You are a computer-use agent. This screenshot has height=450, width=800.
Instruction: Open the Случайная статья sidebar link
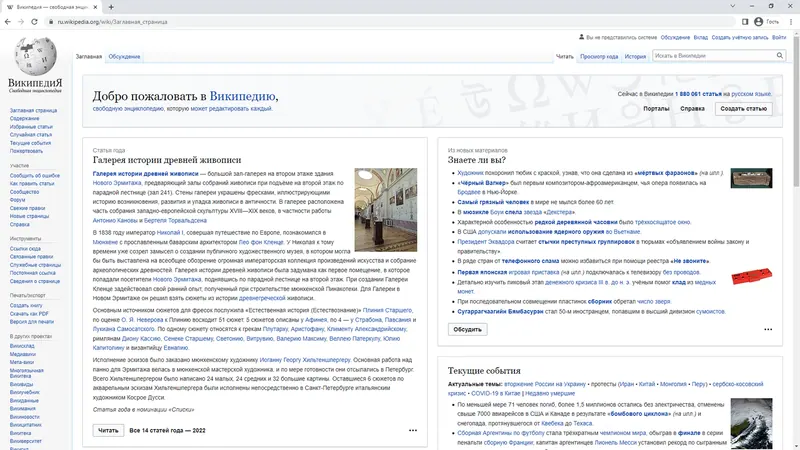tap(31, 135)
